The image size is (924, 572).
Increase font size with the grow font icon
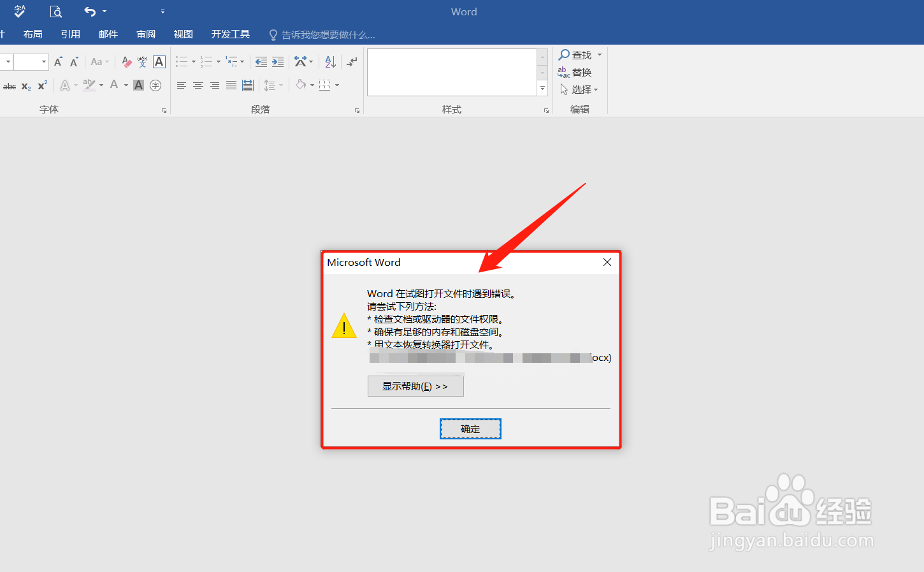click(58, 62)
